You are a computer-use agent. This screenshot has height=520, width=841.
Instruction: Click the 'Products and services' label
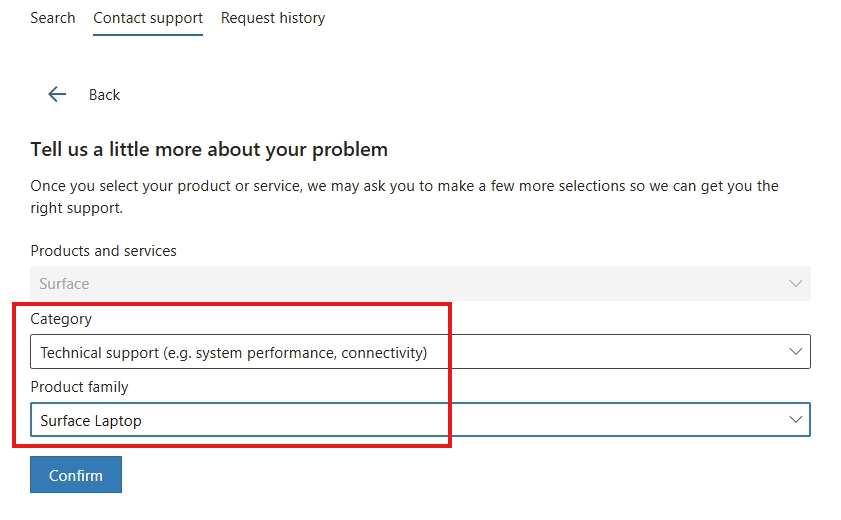tap(104, 251)
